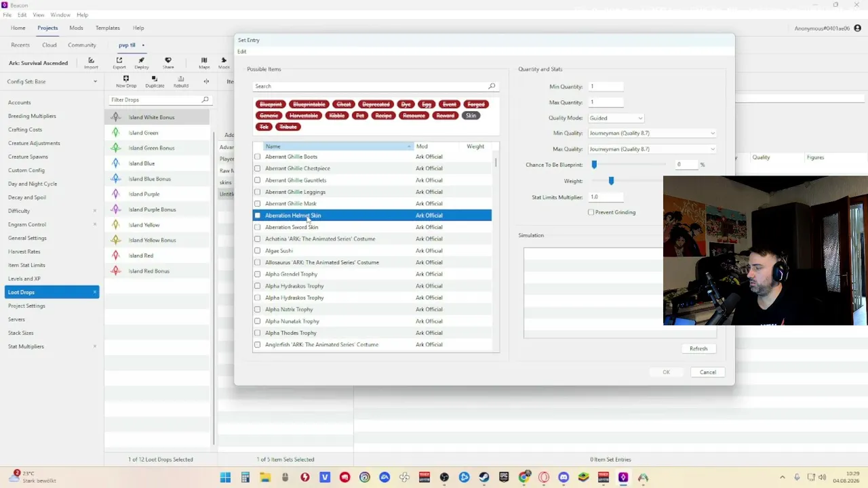Click the Island White Bonus drop icon
Viewport: 868px width, 488px height.
[115, 117]
